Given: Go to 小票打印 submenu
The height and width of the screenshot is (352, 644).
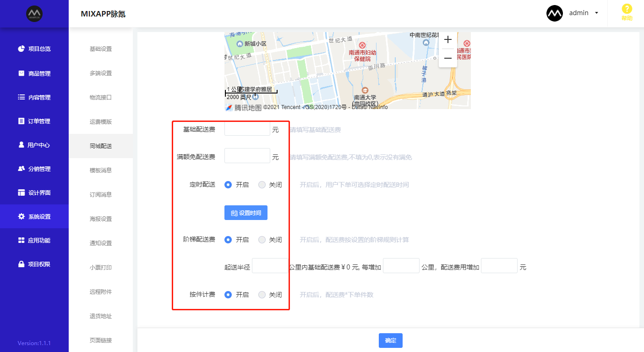Looking at the screenshot, I should point(101,267).
